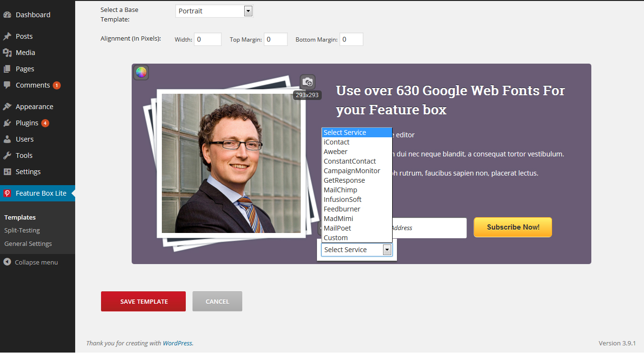This screenshot has height=354, width=644.
Task: Choose Select Service highlighted option
Action: pos(357,133)
